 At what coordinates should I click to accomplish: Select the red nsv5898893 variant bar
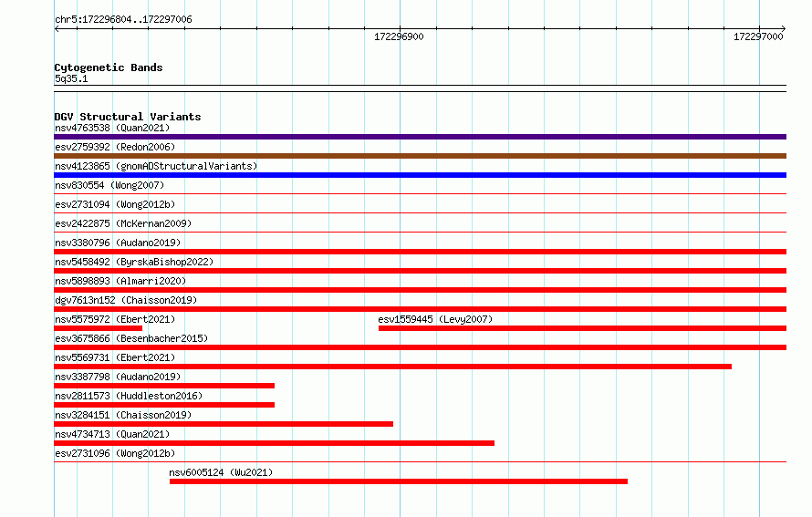click(420, 290)
